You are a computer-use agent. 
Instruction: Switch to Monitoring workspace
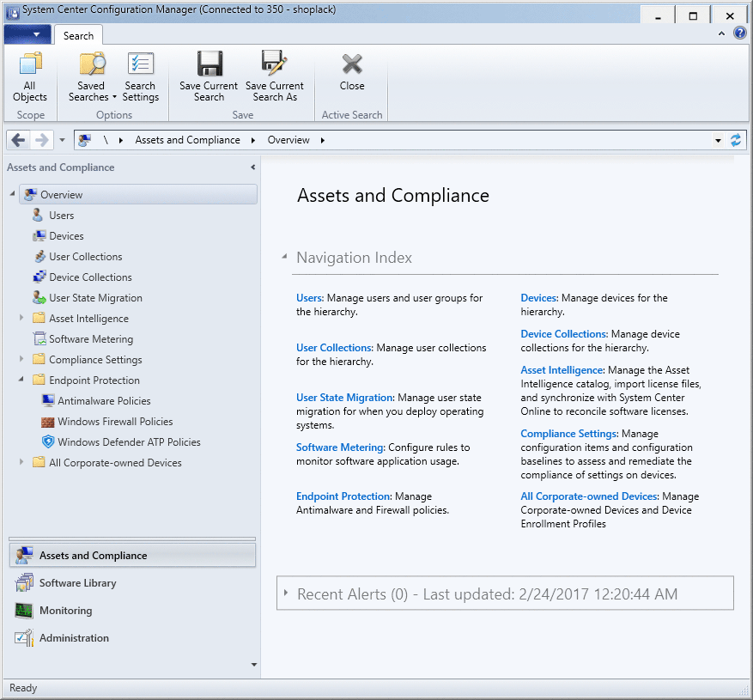[x=132, y=611]
